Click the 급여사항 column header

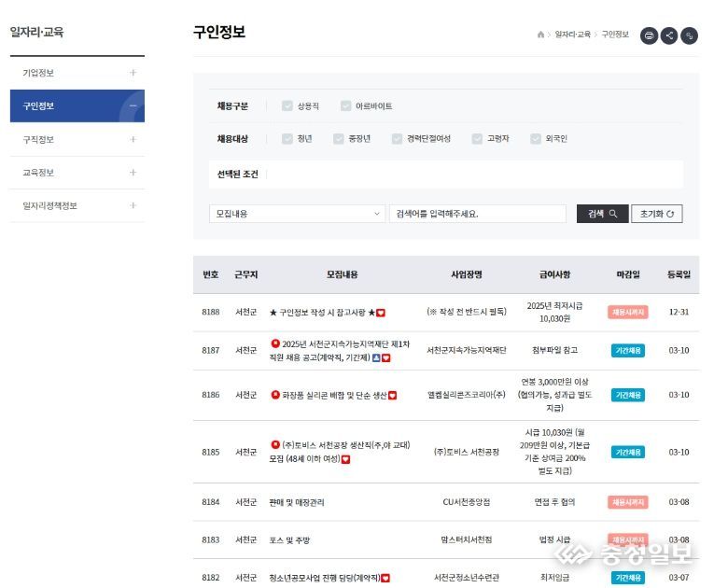[x=554, y=274]
